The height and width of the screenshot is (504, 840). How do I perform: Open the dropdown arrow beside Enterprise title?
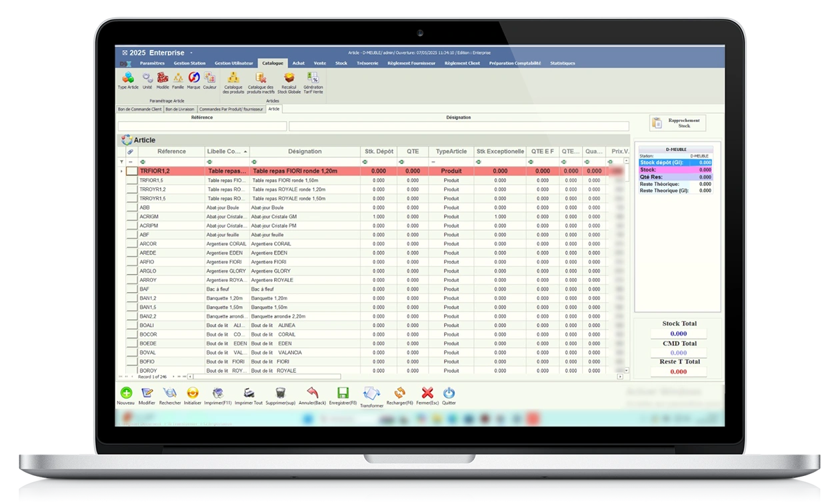tap(191, 53)
